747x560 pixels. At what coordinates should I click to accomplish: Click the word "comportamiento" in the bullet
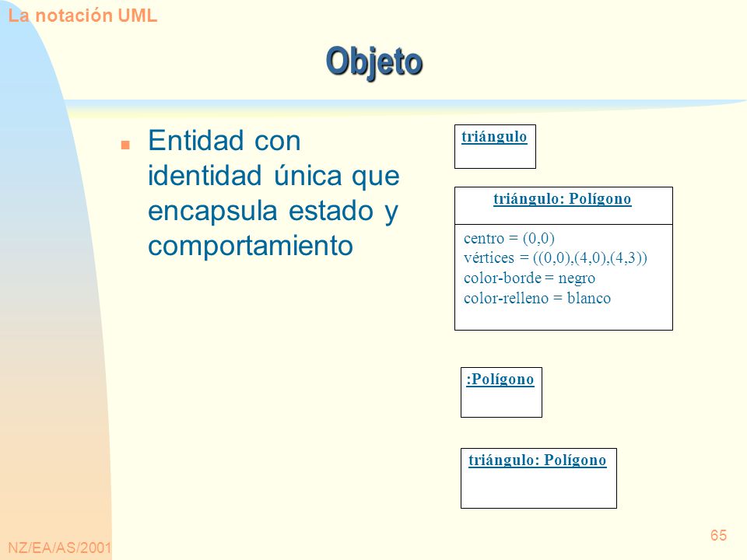250,246
